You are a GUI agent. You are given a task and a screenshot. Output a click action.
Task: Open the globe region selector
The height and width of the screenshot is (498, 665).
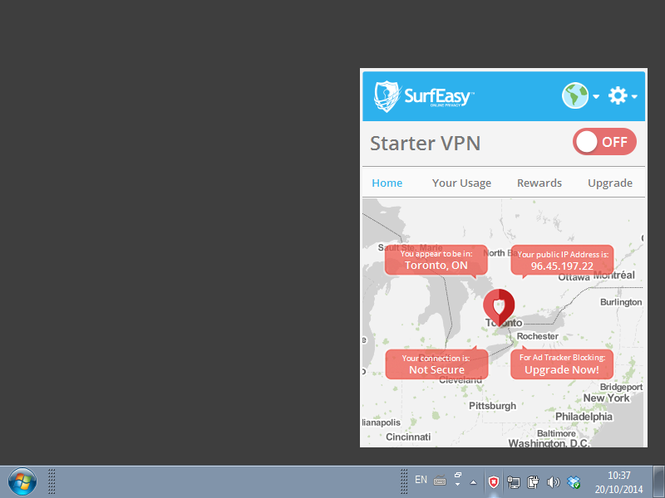click(x=575, y=96)
